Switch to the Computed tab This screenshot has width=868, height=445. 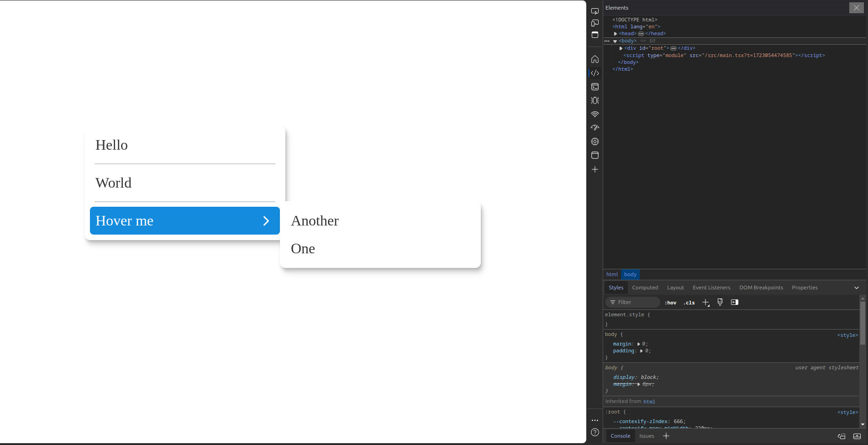point(645,288)
